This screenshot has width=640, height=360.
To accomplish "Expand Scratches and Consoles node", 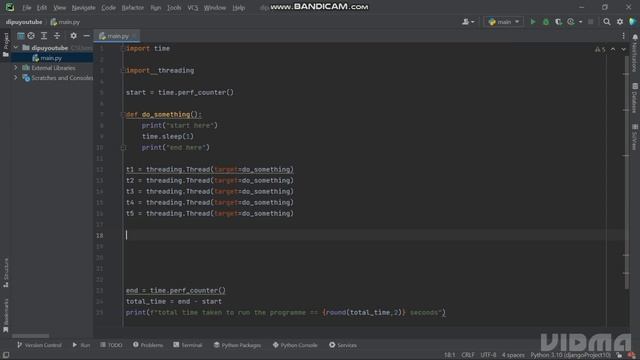I will point(16,78).
